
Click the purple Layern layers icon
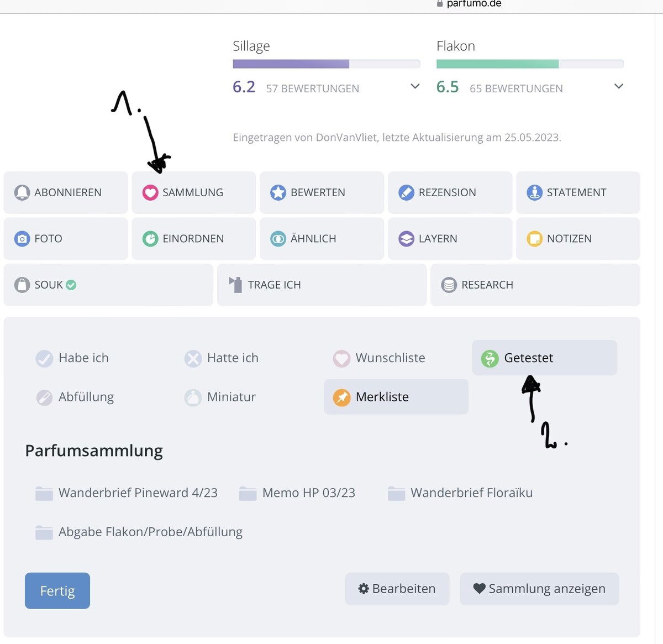click(406, 239)
